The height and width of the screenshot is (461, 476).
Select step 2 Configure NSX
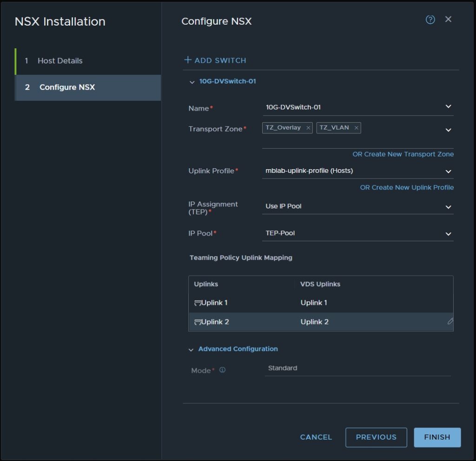tap(88, 88)
